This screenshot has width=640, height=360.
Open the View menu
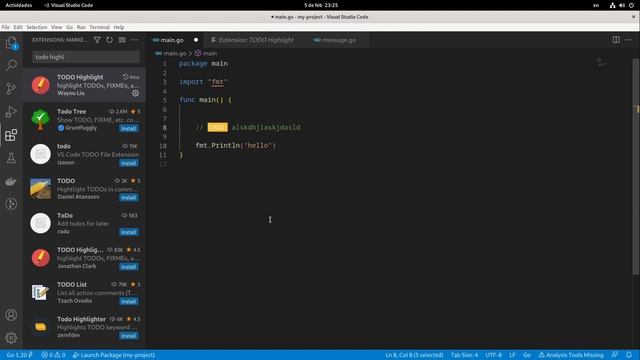[57, 27]
